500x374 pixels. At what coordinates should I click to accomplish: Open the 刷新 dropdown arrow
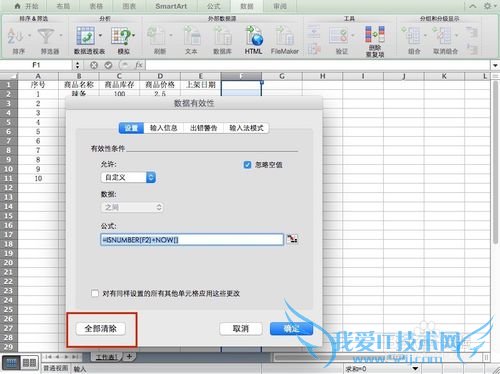(x=171, y=35)
